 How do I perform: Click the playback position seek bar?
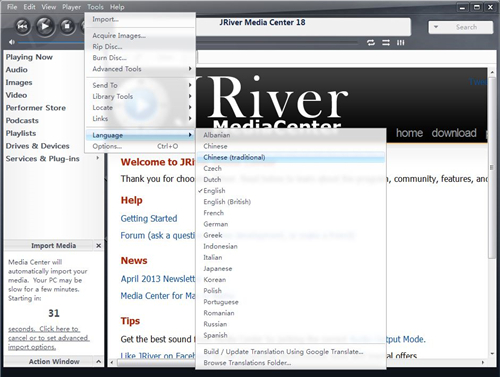click(277, 42)
